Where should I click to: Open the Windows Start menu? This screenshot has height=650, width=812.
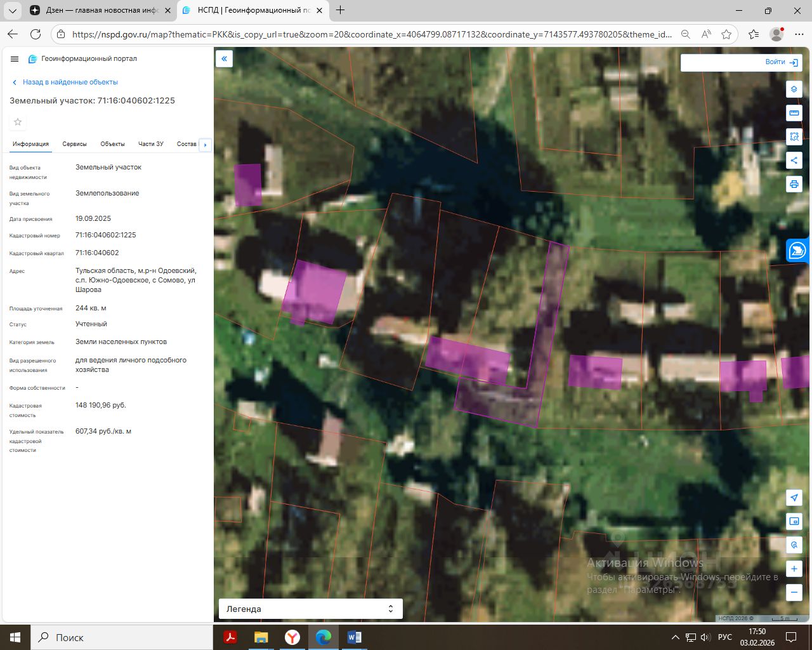tap(15, 637)
